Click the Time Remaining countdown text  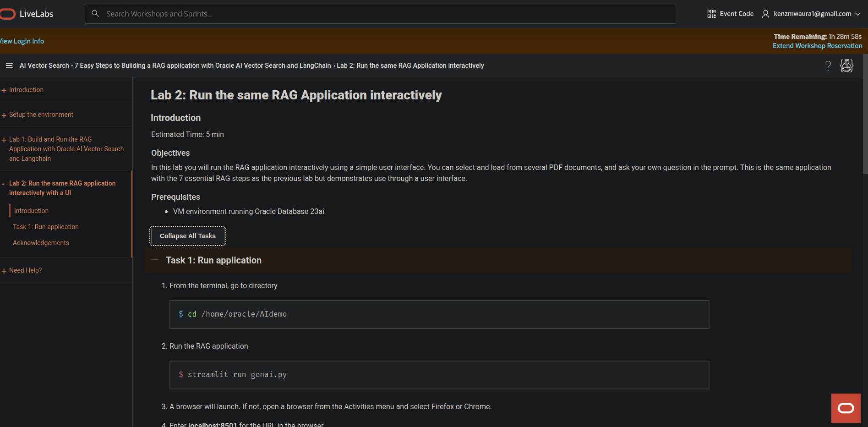818,37
